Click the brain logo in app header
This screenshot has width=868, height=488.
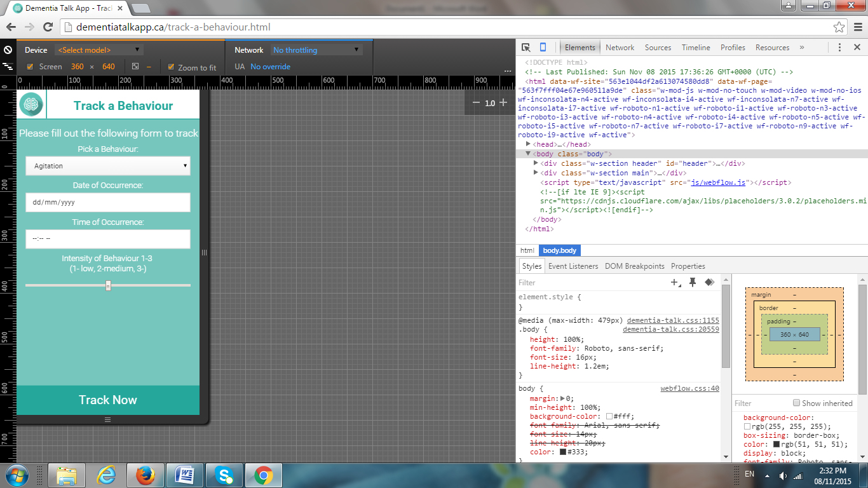pyautogui.click(x=31, y=104)
